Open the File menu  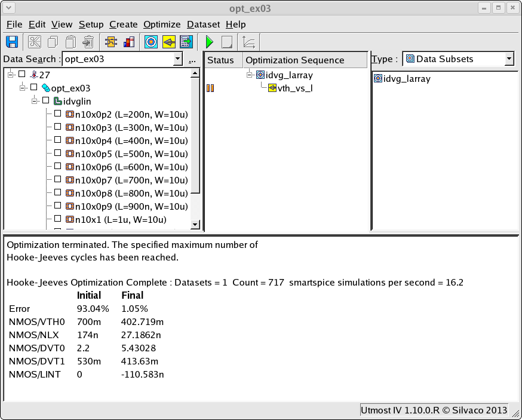pyautogui.click(x=14, y=24)
